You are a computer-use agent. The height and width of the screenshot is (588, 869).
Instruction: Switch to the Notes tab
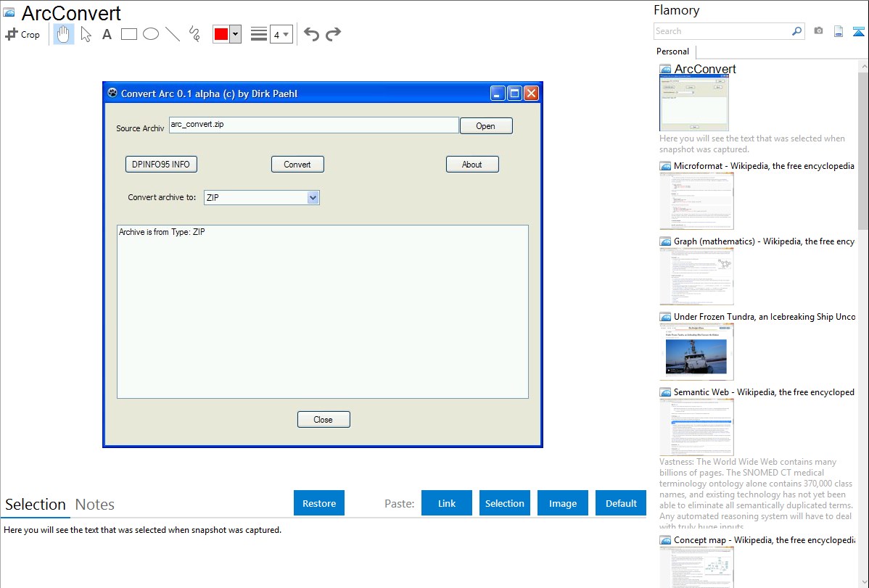[95, 504]
